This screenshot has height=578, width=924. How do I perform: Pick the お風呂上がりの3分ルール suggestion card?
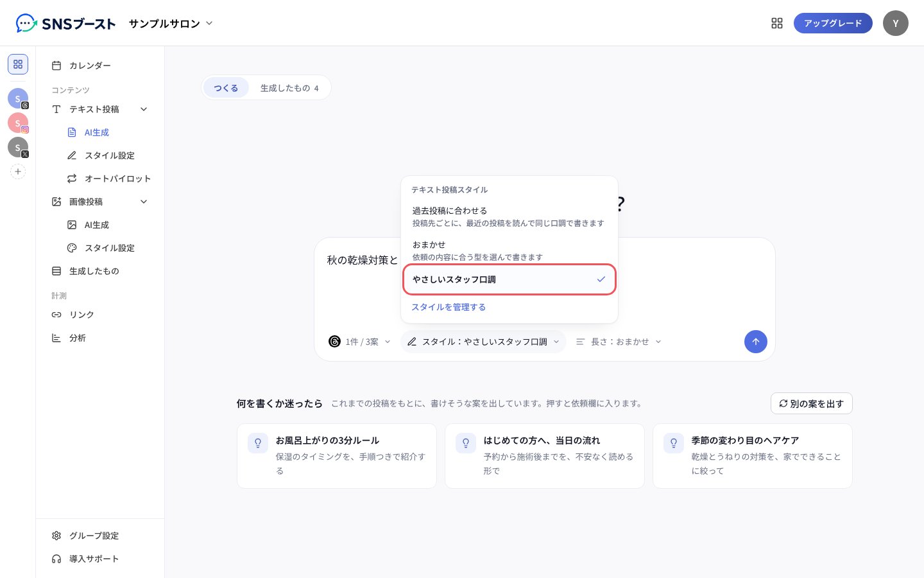coord(337,456)
